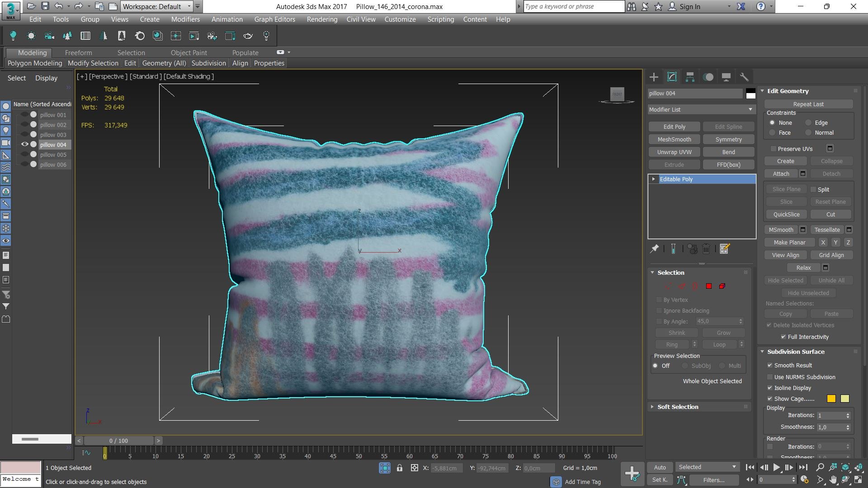Switch to the Object Paint ribbon tab
The image size is (868, 488).
[x=189, y=53]
